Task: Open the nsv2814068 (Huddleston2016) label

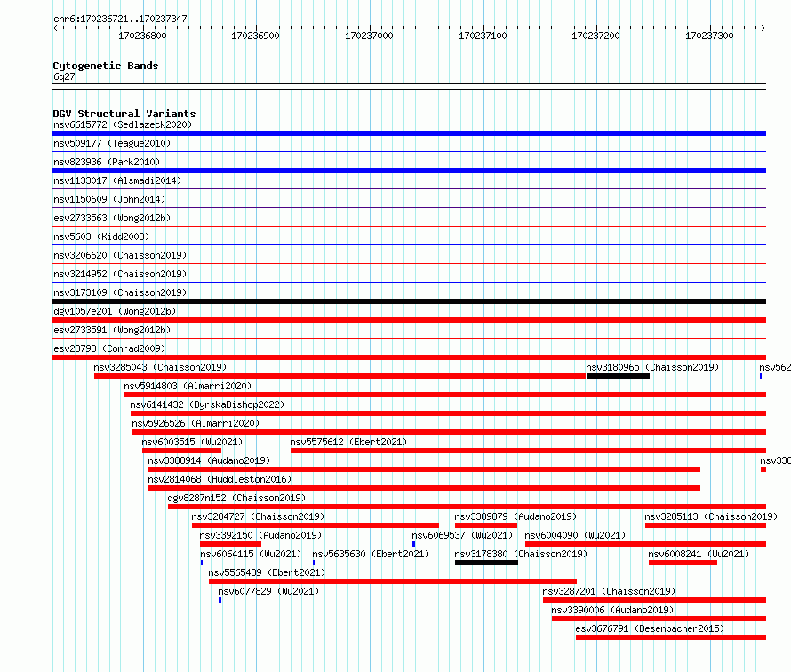Action: (220, 479)
